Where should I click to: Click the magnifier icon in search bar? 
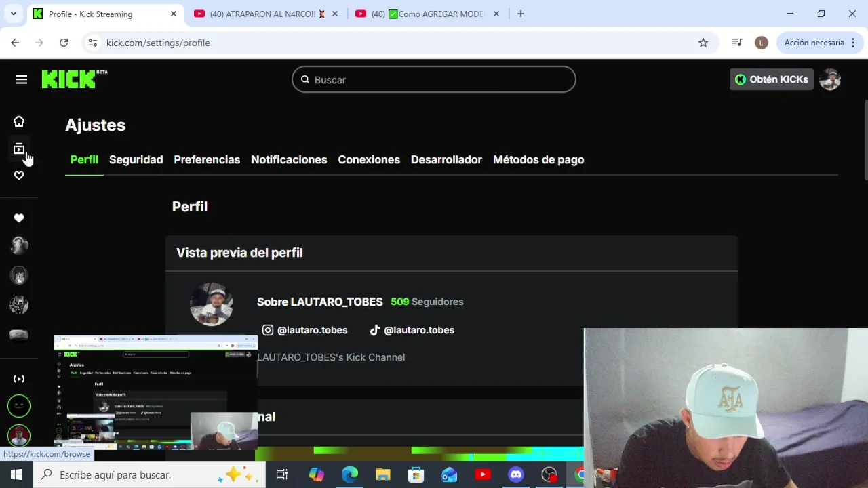click(305, 79)
